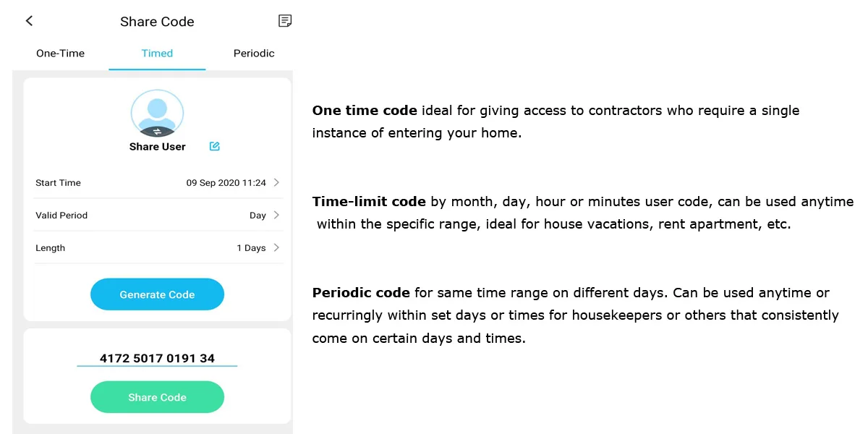
Task: Select the Timed tab
Action: 157,54
